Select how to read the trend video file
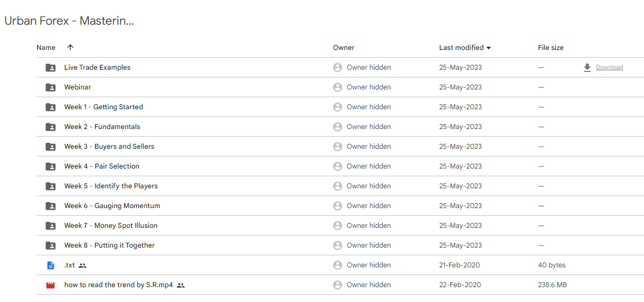 [118, 285]
